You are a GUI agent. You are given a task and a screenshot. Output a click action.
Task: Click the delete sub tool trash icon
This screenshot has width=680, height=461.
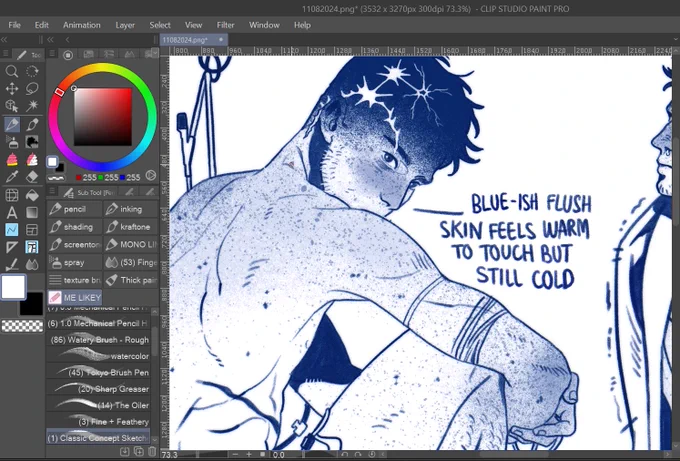(152, 451)
